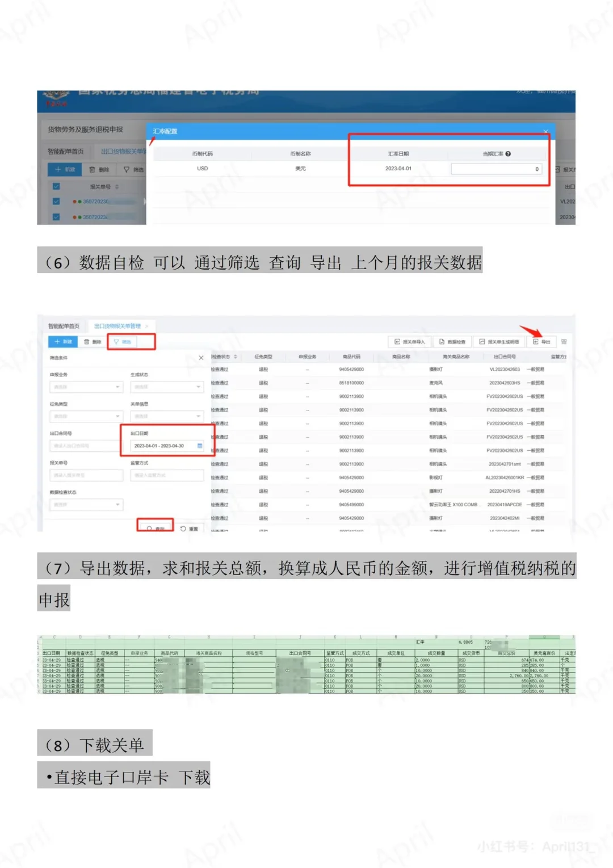Select product code cell 9405499000

click(x=351, y=505)
